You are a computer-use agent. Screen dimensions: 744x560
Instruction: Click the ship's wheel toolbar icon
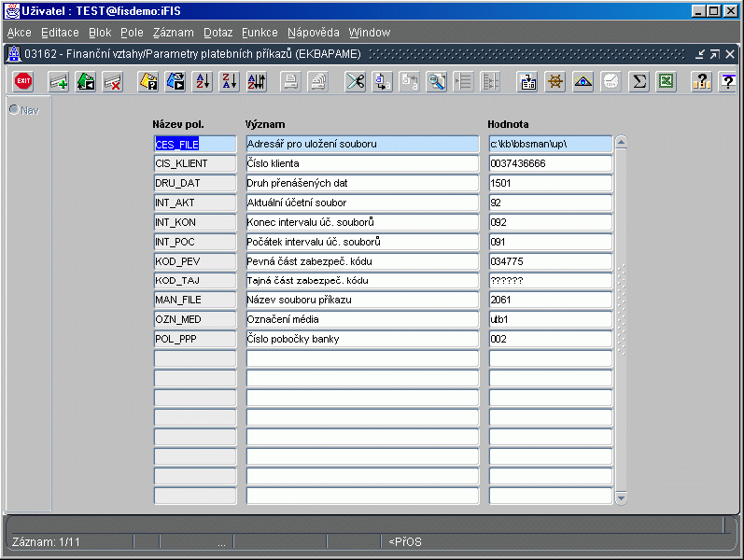[x=555, y=81]
